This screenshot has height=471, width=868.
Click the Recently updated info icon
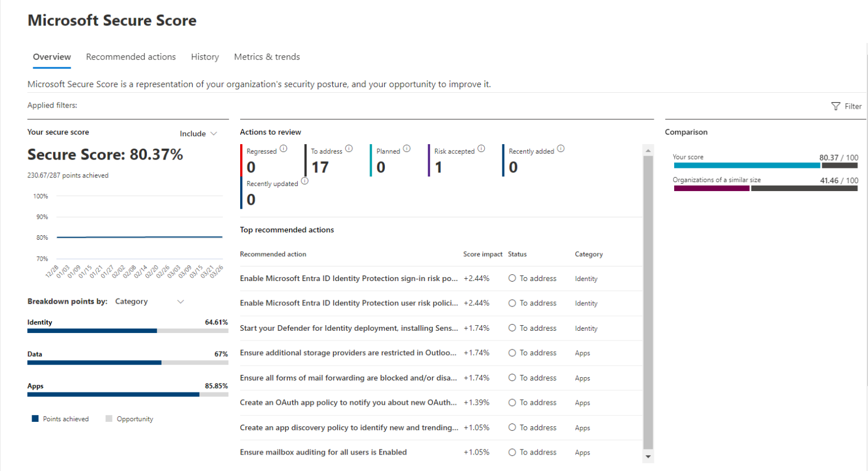[x=305, y=182]
